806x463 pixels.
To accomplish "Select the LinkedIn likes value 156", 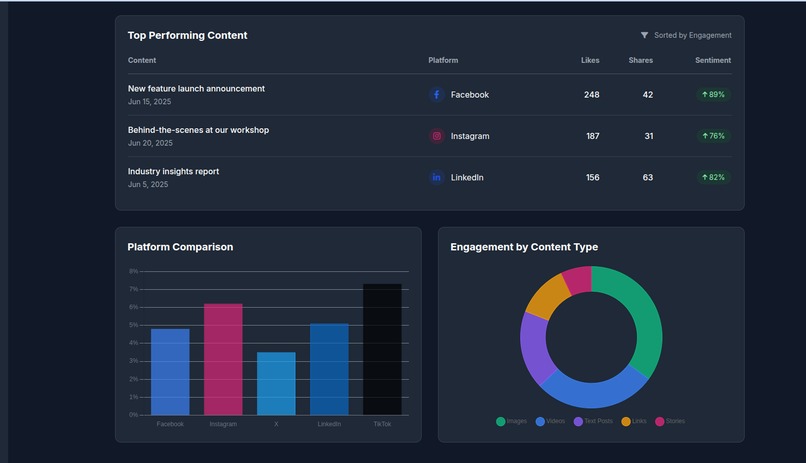I will click(593, 177).
